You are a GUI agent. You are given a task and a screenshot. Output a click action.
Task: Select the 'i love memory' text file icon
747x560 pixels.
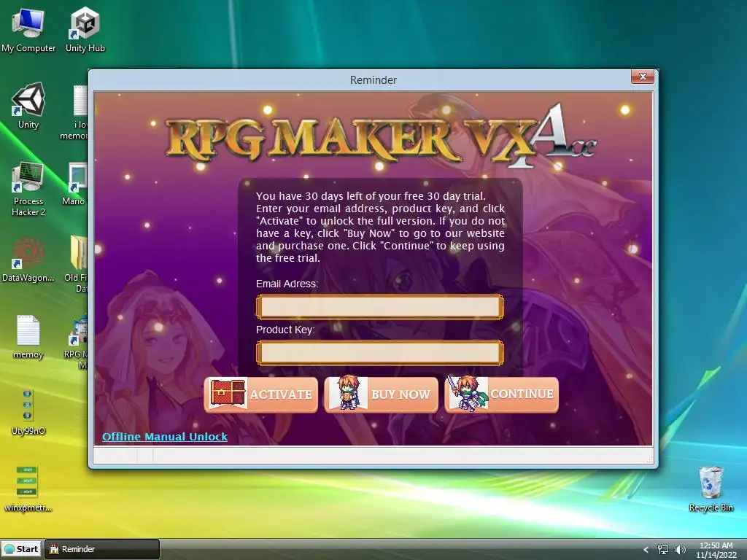(x=75, y=112)
